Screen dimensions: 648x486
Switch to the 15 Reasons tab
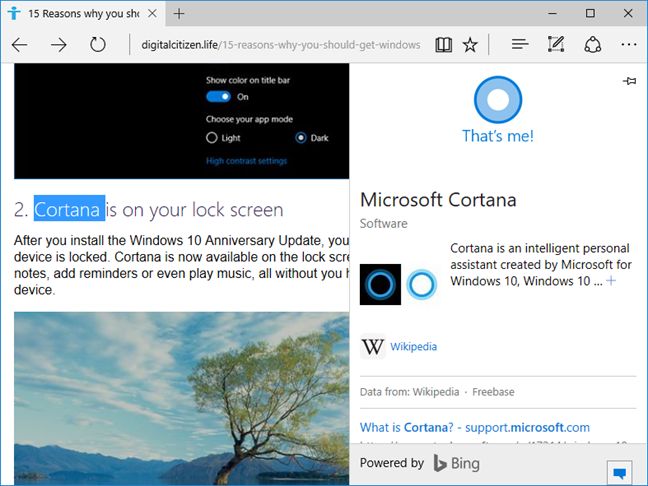tap(83, 14)
